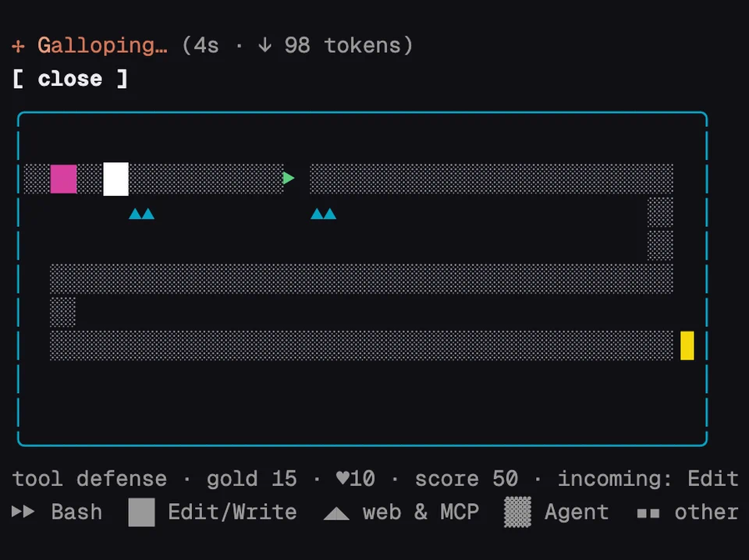Click the "Edit/Write" legend label
The width and height of the screenshot is (749, 560).
click(233, 512)
